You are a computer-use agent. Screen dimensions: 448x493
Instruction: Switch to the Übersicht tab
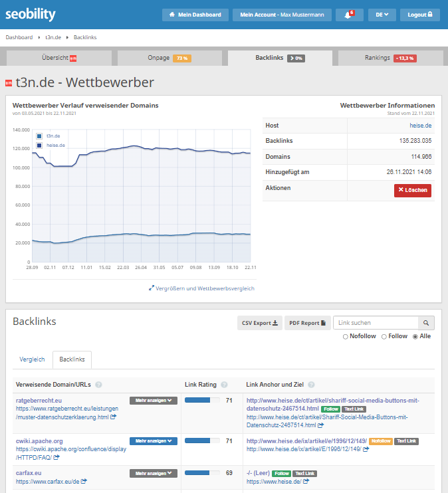[x=59, y=58]
